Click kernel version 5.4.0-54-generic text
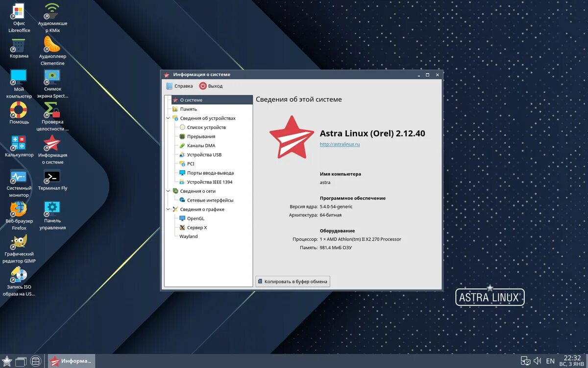Image resolution: width=588 pixels, height=368 pixels. point(336,207)
